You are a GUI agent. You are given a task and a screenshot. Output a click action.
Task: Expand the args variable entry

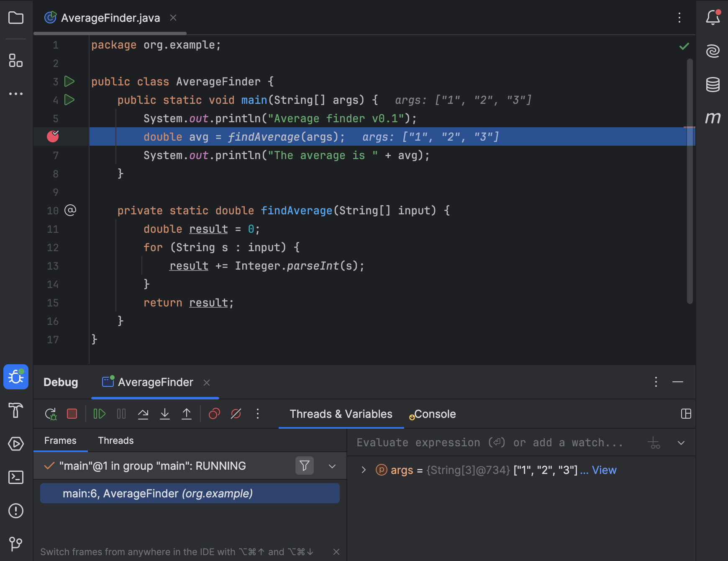(363, 470)
